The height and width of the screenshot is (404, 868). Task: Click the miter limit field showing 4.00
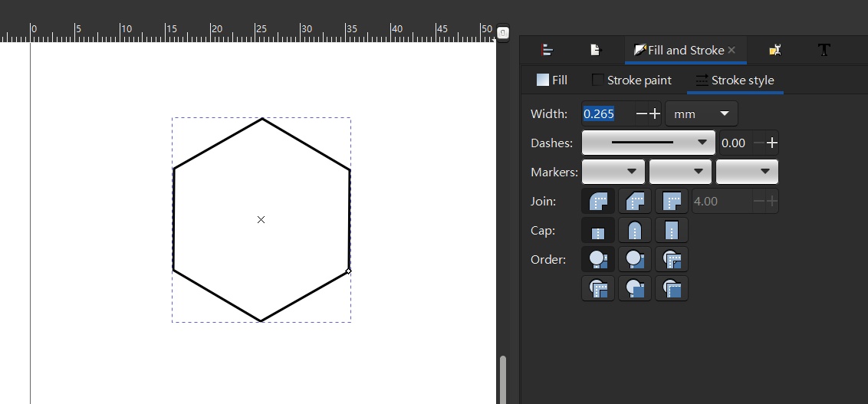(722, 201)
